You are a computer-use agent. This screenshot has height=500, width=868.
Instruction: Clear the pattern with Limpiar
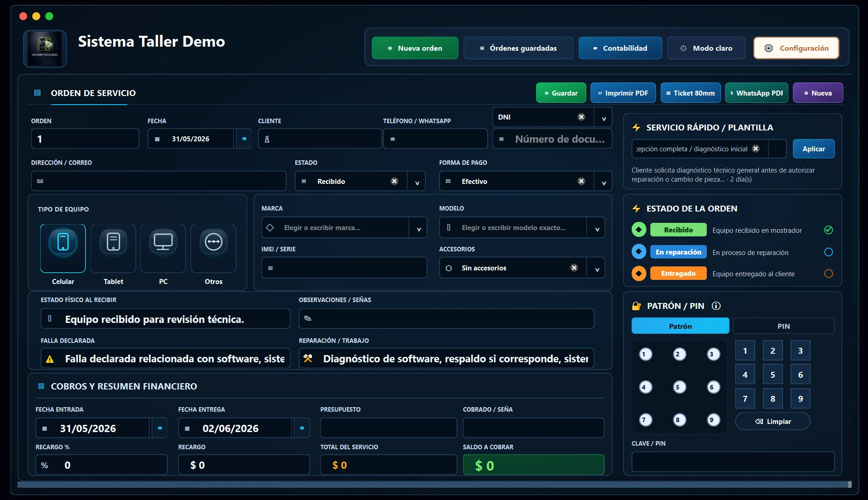(772, 421)
